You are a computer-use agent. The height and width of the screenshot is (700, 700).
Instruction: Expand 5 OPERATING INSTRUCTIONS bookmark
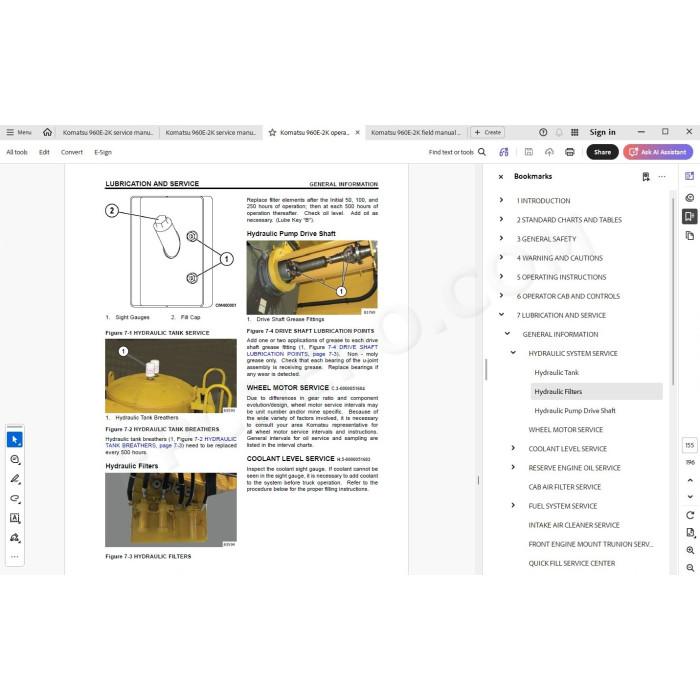click(501, 277)
